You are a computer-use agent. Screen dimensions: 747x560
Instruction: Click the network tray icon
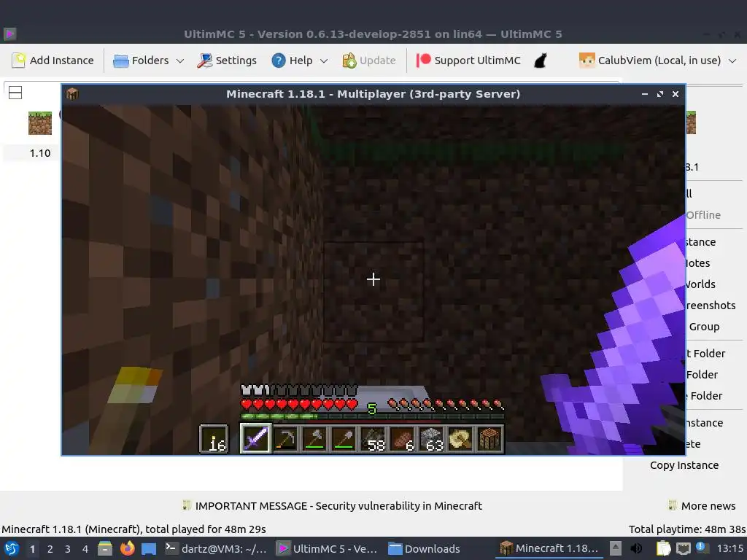coord(683,548)
